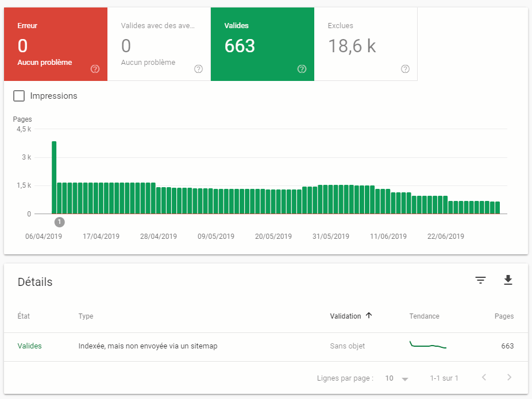Go to the next page arrow

click(509, 378)
